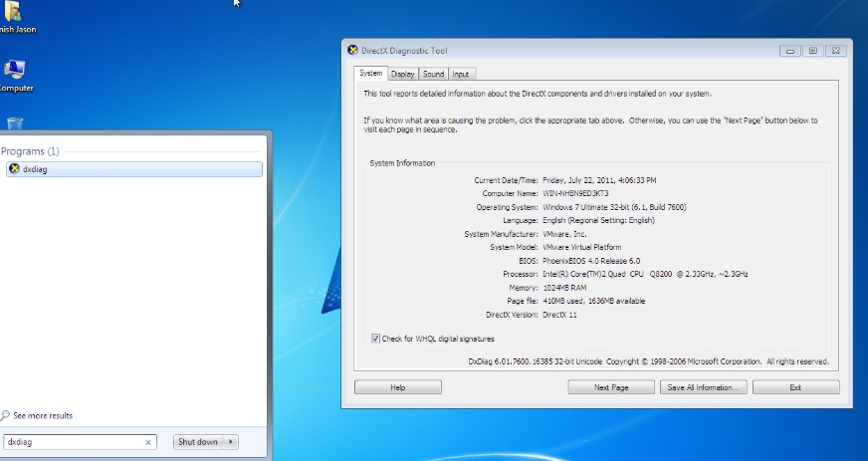
Task: Click the Exit button
Action: coord(795,387)
